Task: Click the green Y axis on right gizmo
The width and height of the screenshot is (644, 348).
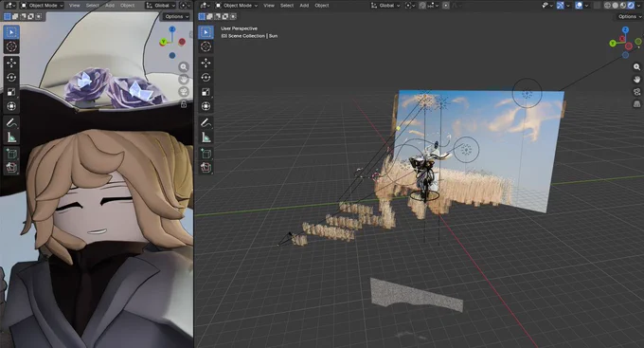Action: point(613,44)
